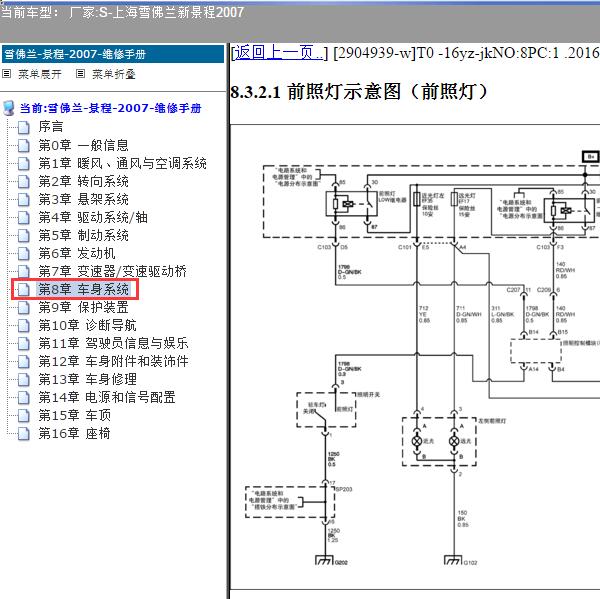Select the root node 当前:雪佛兰-景程-2007-维修手册
Screen dimensions: 600x599
pos(110,108)
